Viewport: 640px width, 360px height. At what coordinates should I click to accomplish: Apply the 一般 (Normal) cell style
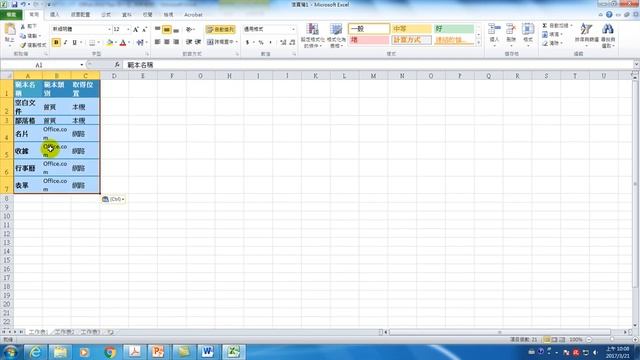click(369, 29)
